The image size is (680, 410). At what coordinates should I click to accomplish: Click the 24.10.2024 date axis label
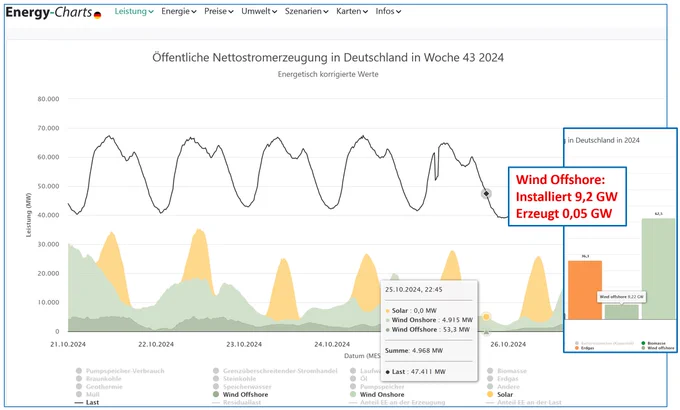332,344
